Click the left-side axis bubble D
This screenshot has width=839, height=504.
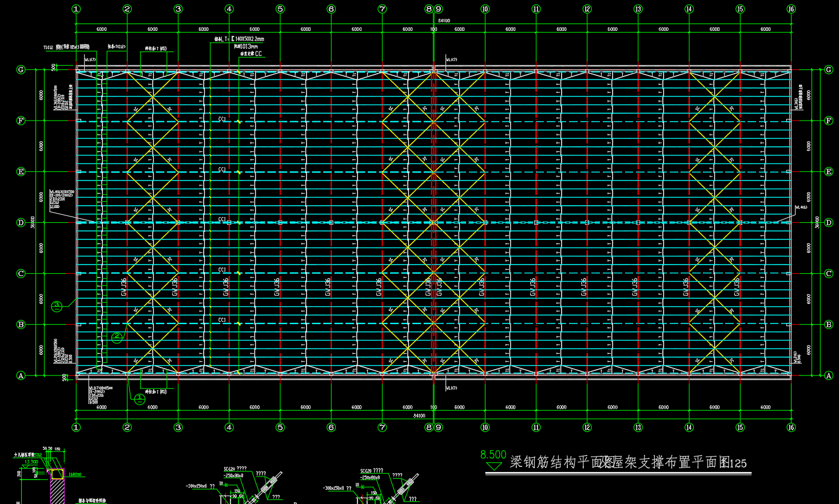(x=21, y=223)
